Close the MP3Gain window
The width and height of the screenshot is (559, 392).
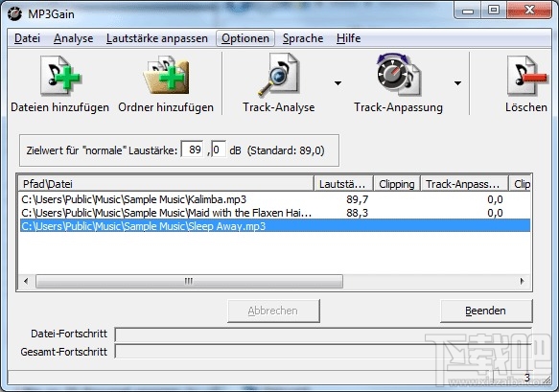529,11
